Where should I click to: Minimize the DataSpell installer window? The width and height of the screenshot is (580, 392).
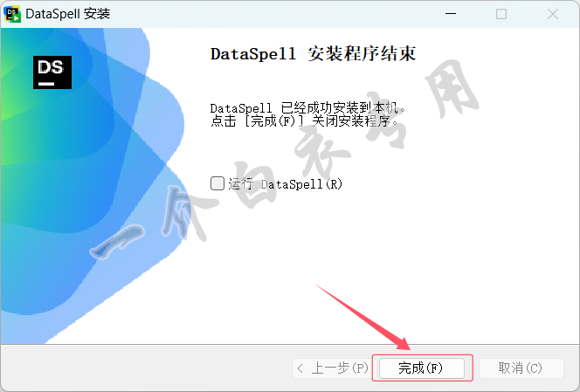[x=451, y=14]
